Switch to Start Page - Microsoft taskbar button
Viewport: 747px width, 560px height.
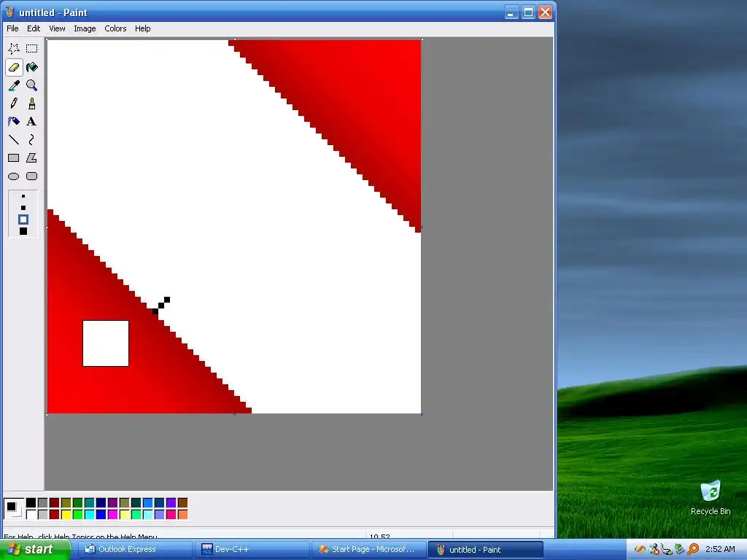(368, 550)
